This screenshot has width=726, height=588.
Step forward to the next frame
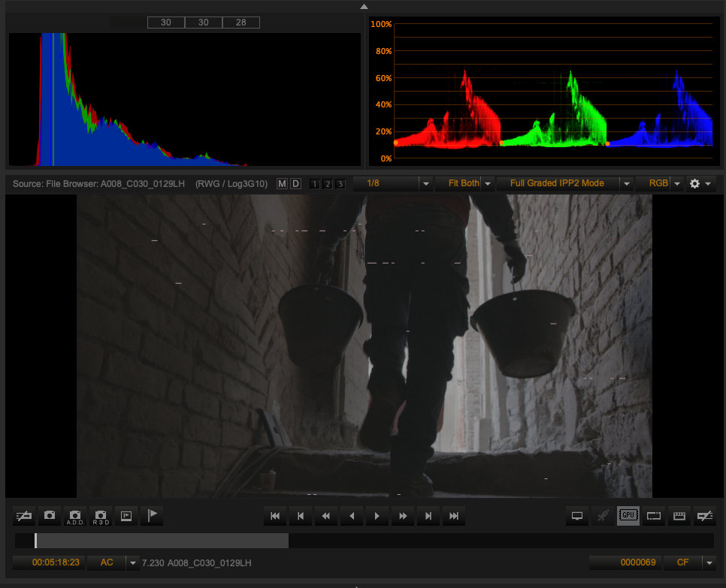tap(428, 516)
